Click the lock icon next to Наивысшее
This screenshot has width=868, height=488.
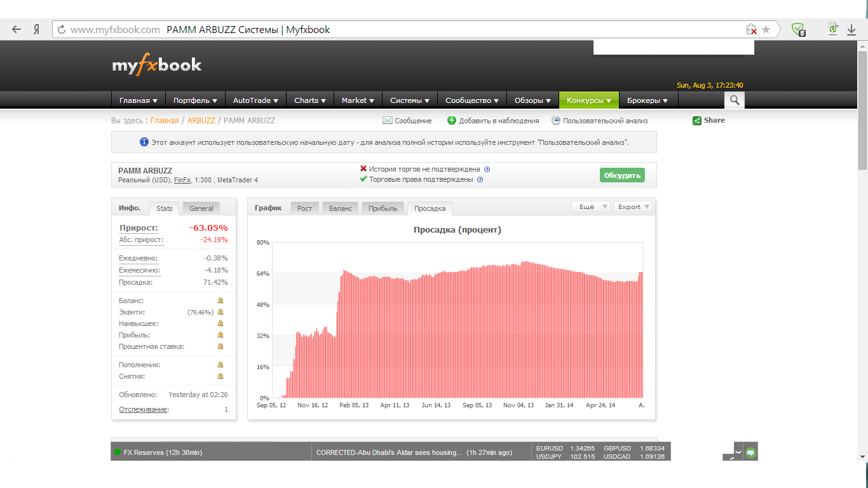point(220,323)
